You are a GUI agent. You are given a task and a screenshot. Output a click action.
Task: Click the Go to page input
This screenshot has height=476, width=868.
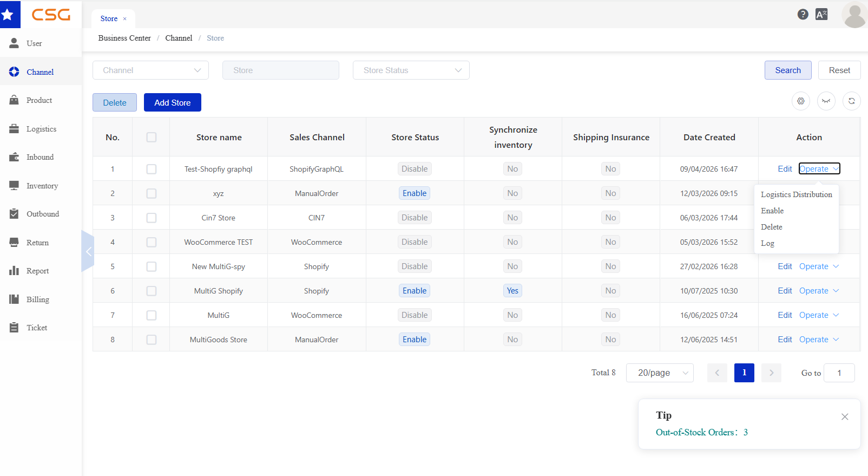point(839,373)
